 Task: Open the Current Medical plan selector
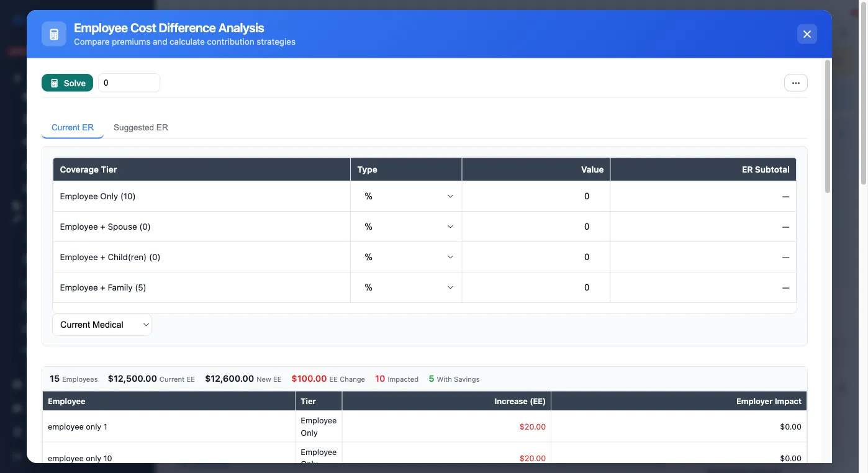[102, 324]
